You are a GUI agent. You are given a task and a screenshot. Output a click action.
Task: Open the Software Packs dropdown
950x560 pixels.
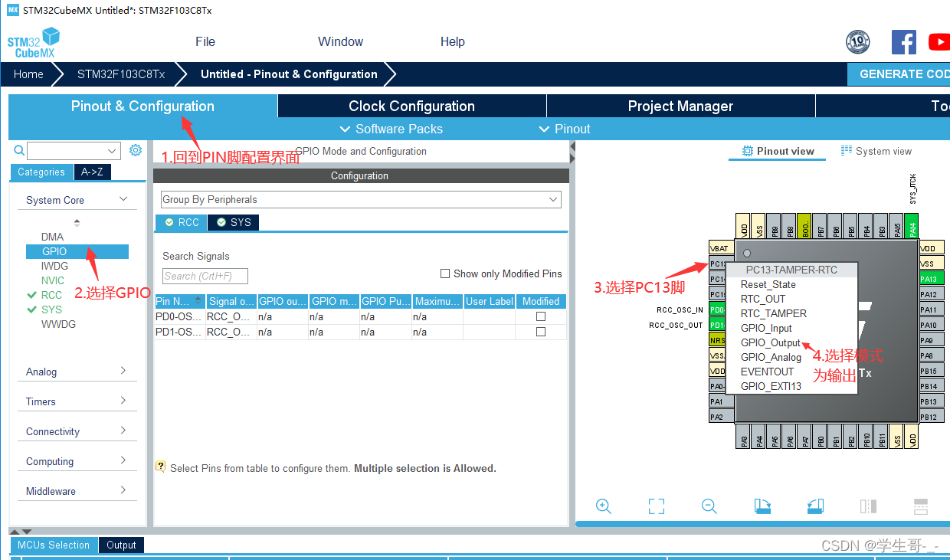coord(391,129)
